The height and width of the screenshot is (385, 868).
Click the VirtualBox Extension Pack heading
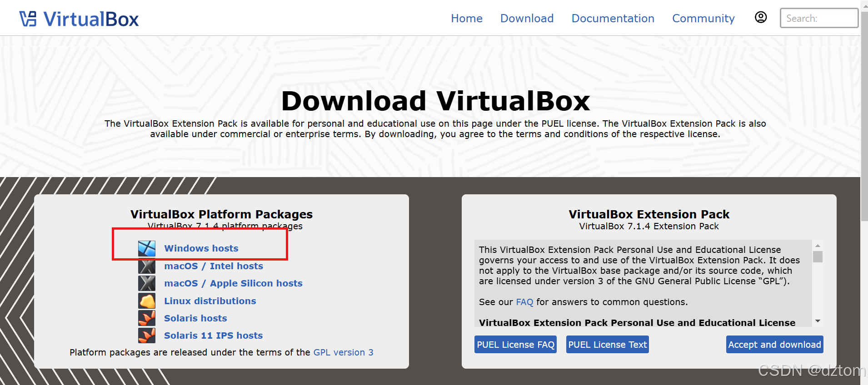[x=649, y=214]
